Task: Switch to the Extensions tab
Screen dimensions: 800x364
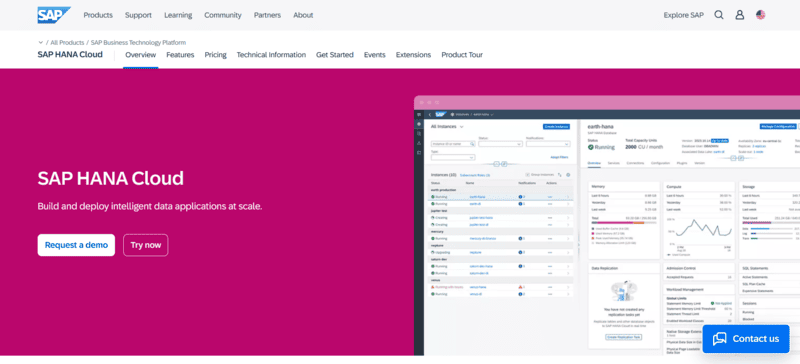Action: [413, 55]
